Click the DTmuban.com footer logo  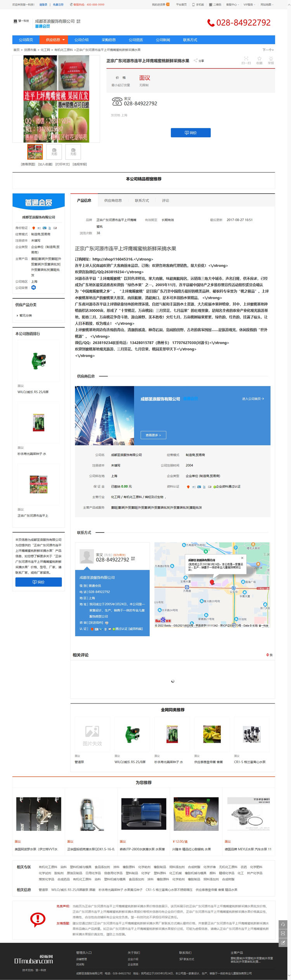(34, 959)
